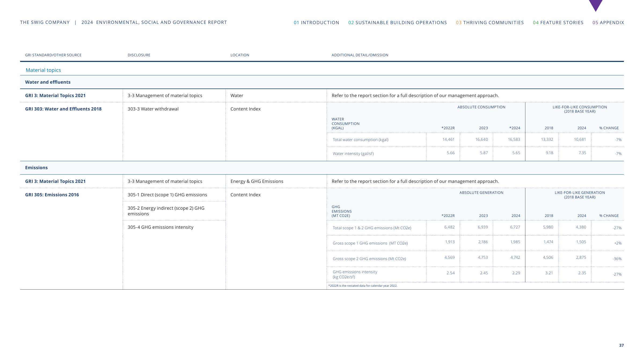Select the 9.18 water intensity value
644x362 pixels.
coord(549,153)
